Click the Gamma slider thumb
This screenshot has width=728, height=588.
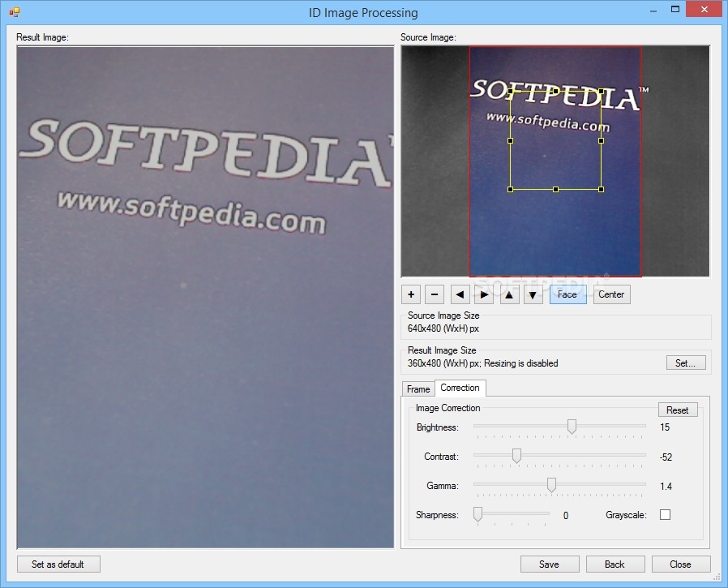(x=551, y=485)
